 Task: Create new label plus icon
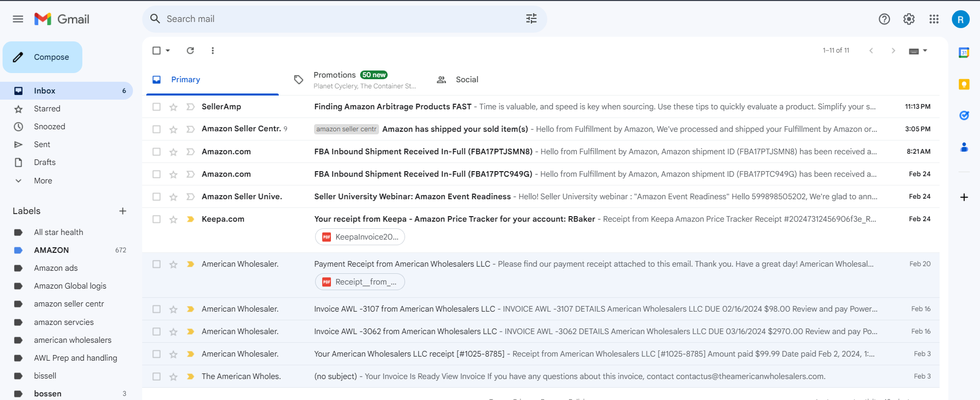click(x=123, y=211)
